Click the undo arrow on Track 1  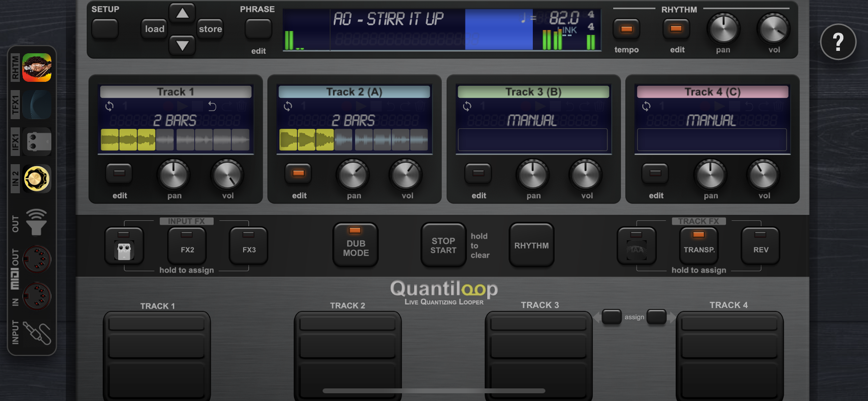pyautogui.click(x=212, y=106)
